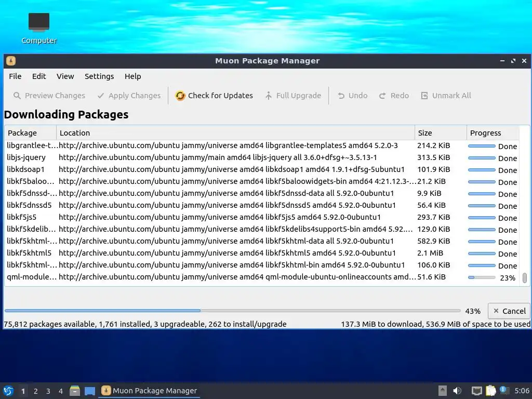
Task: Open the Settings menu
Action: pos(99,76)
